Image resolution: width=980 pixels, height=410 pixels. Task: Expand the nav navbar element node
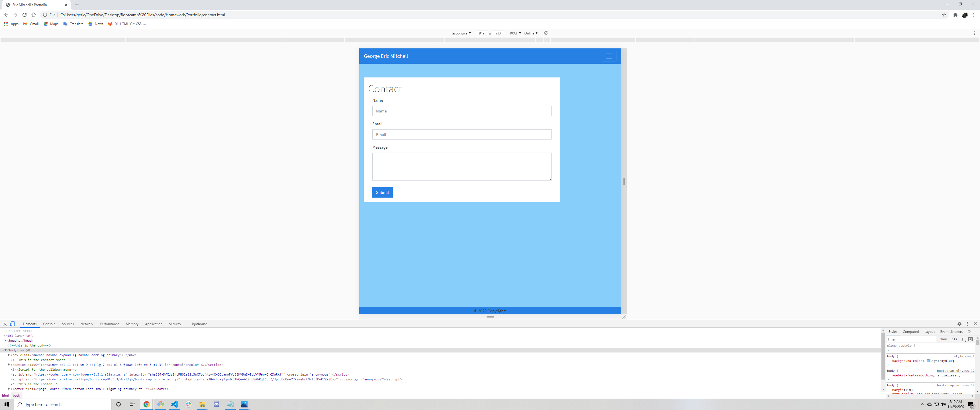point(9,355)
